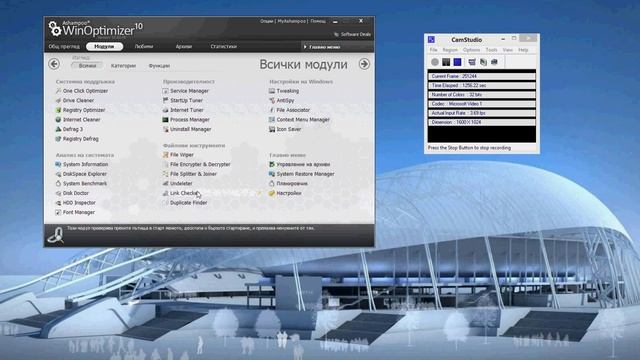This screenshot has height=360, width=640.
Task: Go back with the left arrow button
Action: (x=54, y=64)
